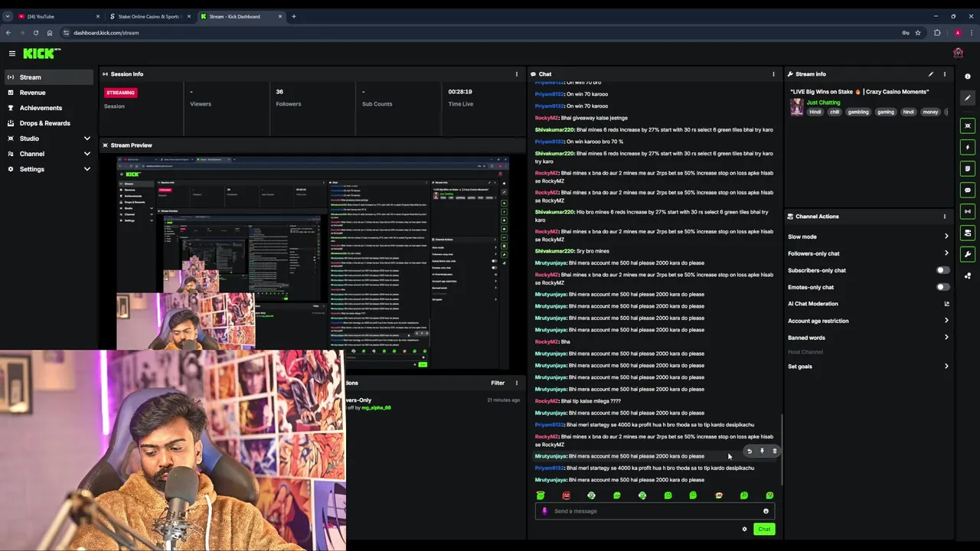
Task: Click the 36 Followers count
Action: [x=279, y=92]
